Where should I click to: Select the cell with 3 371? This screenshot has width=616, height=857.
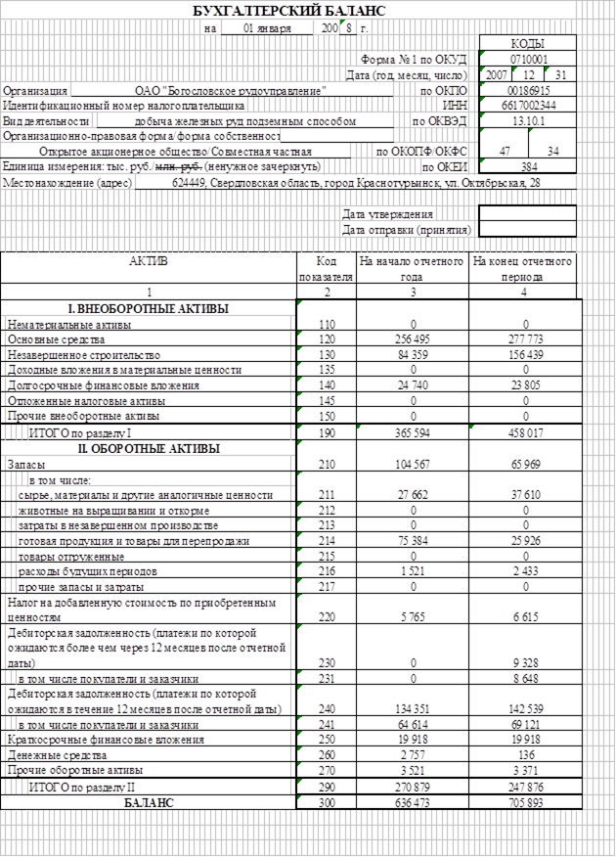tap(525, 770)
